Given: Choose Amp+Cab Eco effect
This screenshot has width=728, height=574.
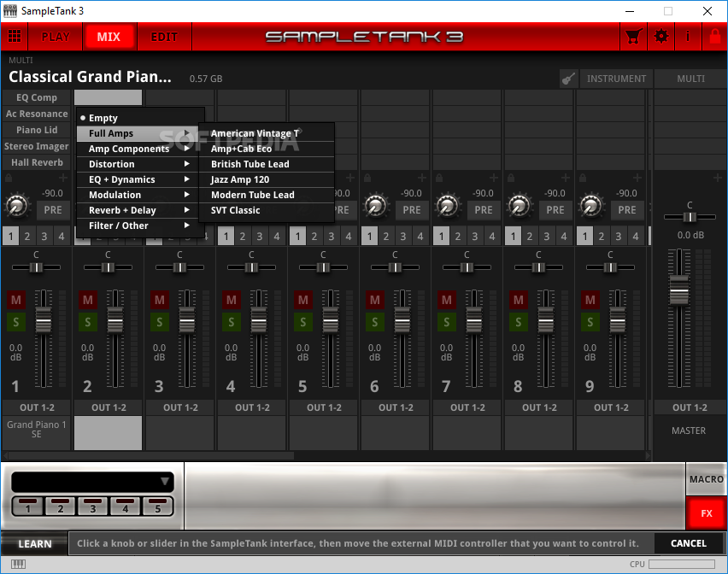Looking at the screenshot, I should pyautogui.click(x=267, y=149).
